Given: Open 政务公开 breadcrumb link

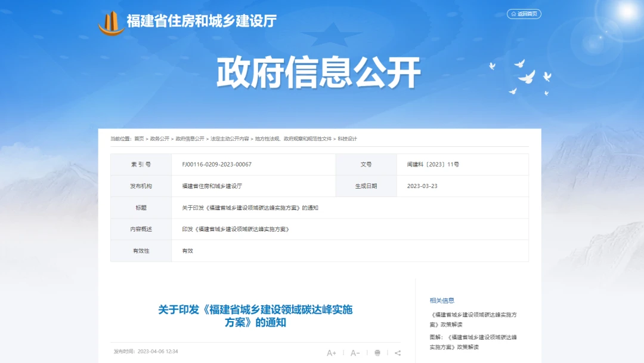Looking at the screenshot, I should 160,139.
